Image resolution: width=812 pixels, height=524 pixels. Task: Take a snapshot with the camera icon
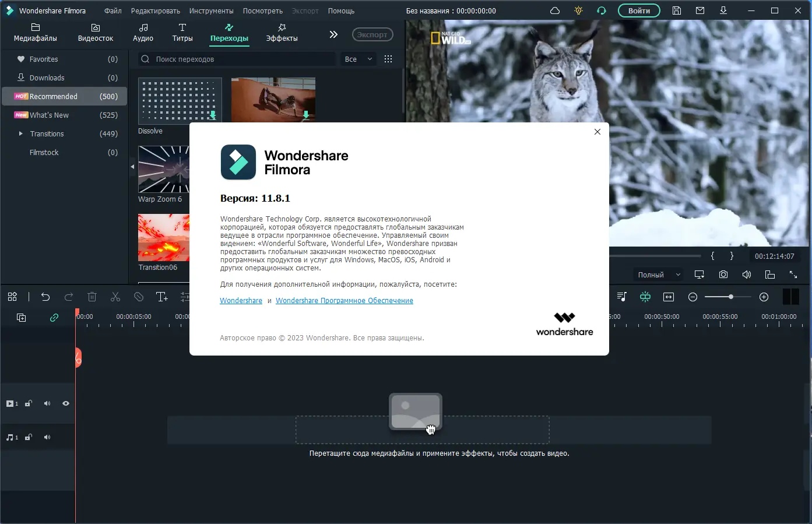(723, 275)
